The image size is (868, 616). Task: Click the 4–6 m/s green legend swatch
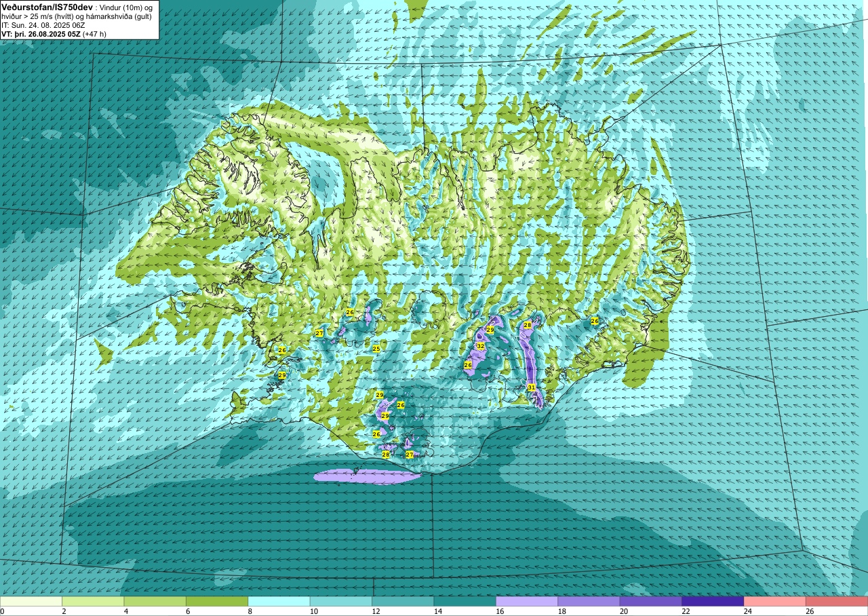click(x=155, y=601)
